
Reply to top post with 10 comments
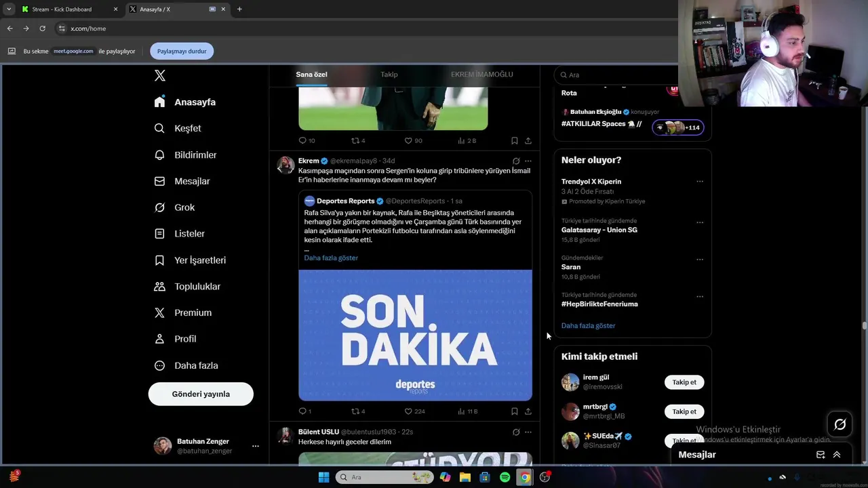click(x=307, y=140)
